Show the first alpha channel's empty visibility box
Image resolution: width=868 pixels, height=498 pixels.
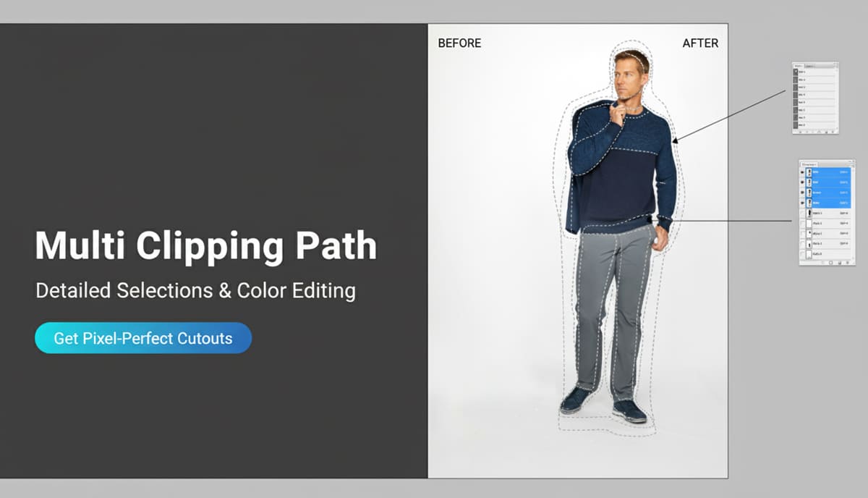pyautogui.click(x=802, y=213)
